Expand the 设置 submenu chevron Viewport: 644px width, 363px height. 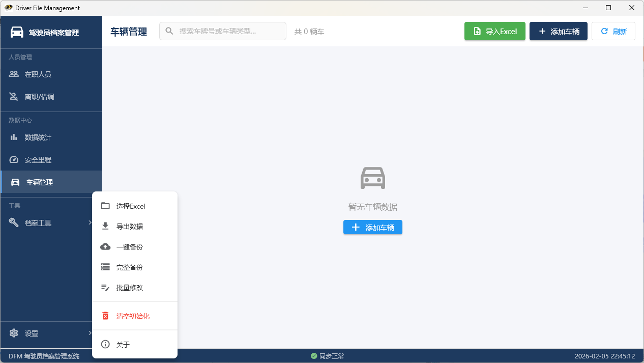pos(90,333)
